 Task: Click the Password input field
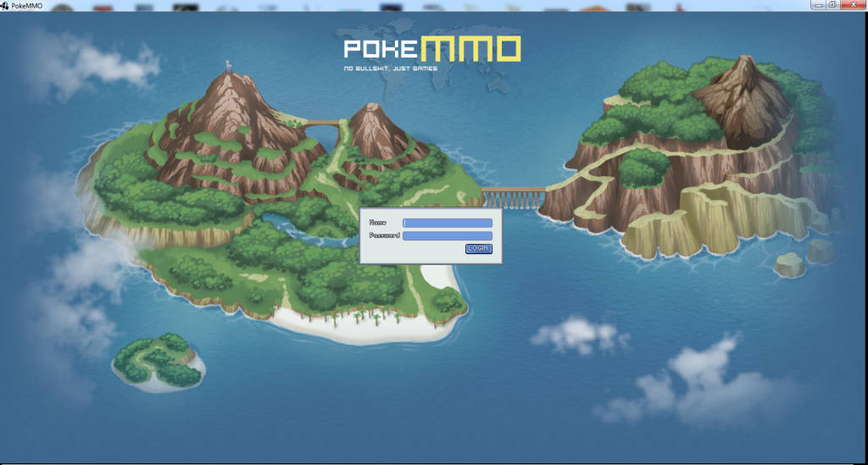(448, 236)
